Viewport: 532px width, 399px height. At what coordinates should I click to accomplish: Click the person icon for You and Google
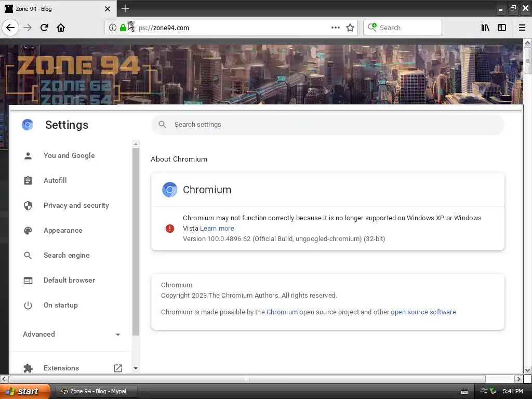(28, 156)
